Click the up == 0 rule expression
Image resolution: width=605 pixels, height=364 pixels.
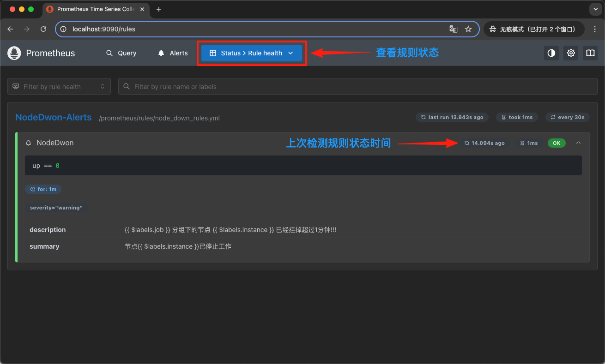44,165
